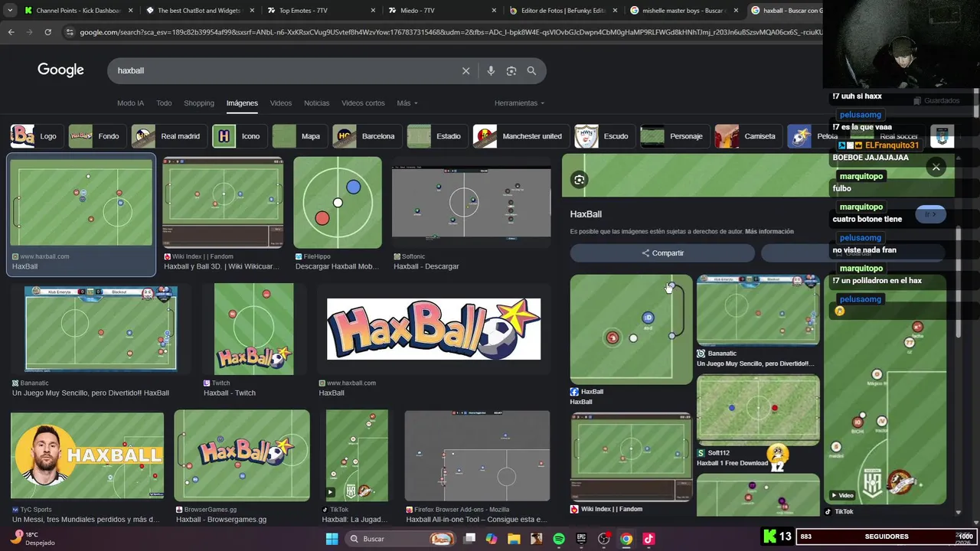Select the Videos results tab
Image resolution: width=980 pixels, height=551 pixels.
[281, 103]
